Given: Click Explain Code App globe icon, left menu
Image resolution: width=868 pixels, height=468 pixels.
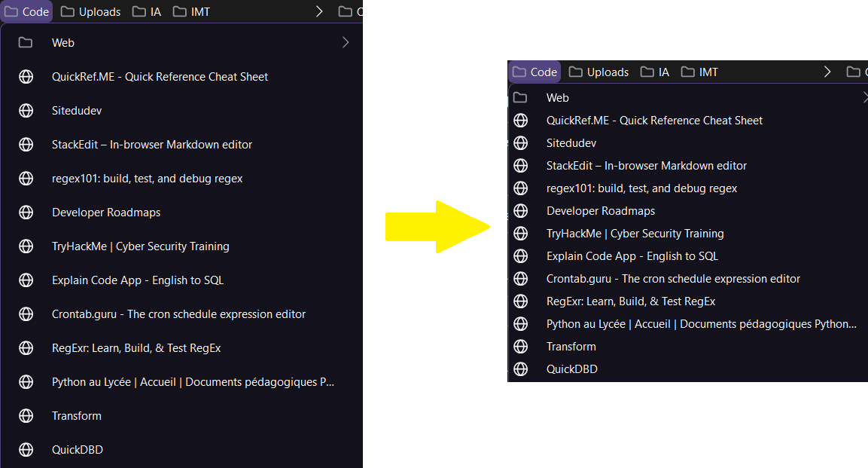Looking at the screenshot, I should [x=26, y=280].
